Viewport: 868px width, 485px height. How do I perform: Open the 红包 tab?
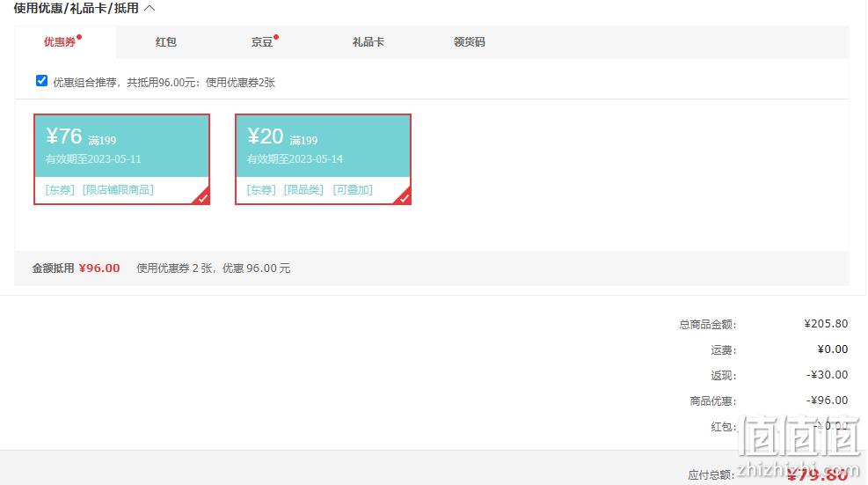click(165, 42)
